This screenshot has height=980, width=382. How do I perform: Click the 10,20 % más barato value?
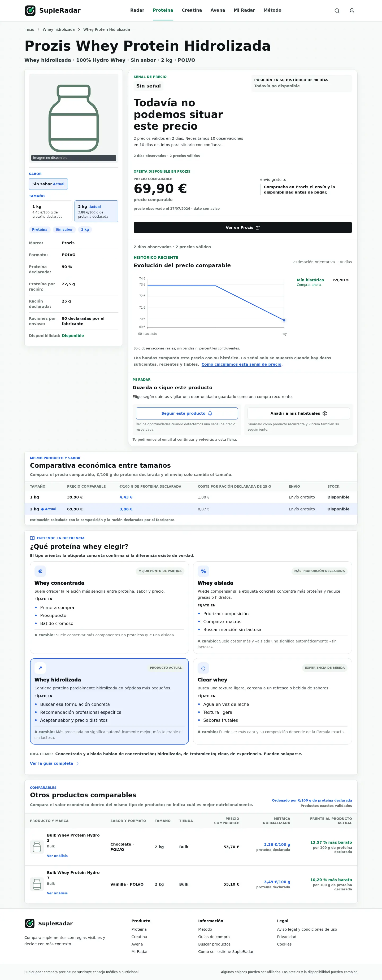(331, 880)
